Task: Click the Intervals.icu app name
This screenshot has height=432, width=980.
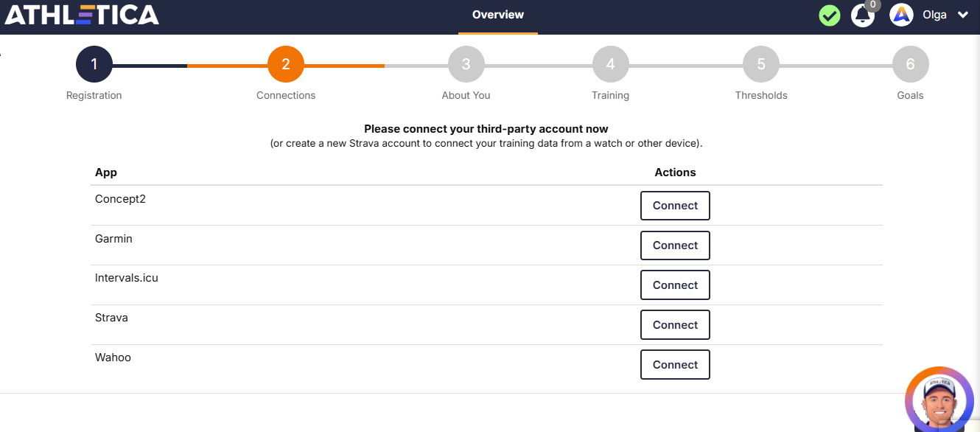Action: click(127, 279)
